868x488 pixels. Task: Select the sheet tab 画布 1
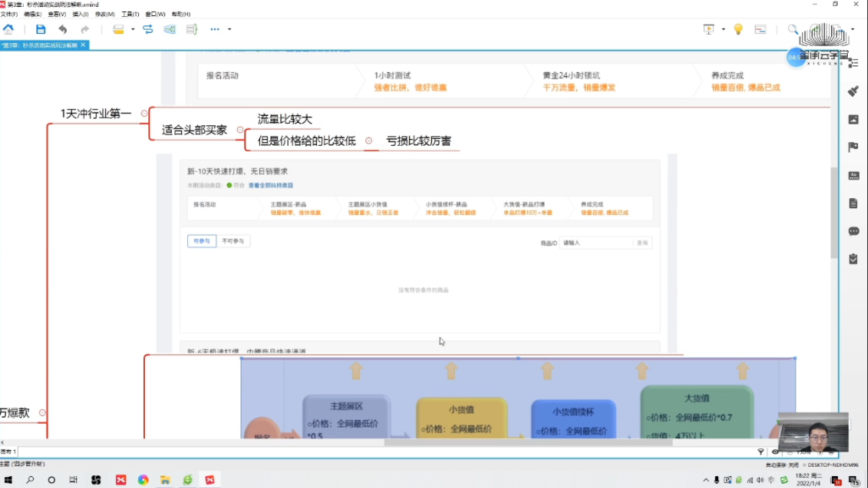point(8,452)
